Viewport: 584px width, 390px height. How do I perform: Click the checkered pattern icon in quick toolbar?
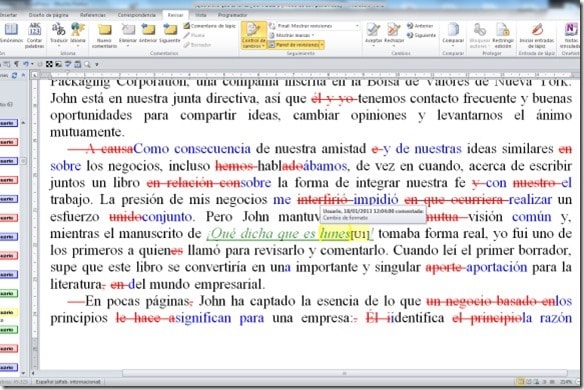[49, 64]
